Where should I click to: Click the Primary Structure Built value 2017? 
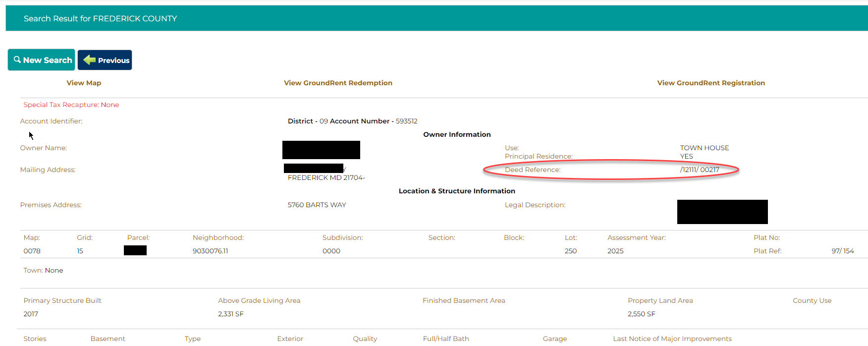31,314
